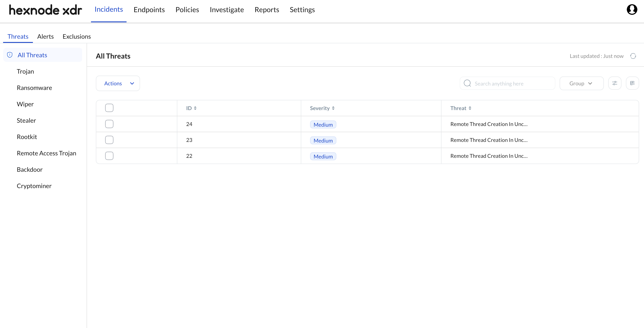Viewport: 644px width, 328px height.
Task: Click the ID value 23
Action: [x=189, y=140]
